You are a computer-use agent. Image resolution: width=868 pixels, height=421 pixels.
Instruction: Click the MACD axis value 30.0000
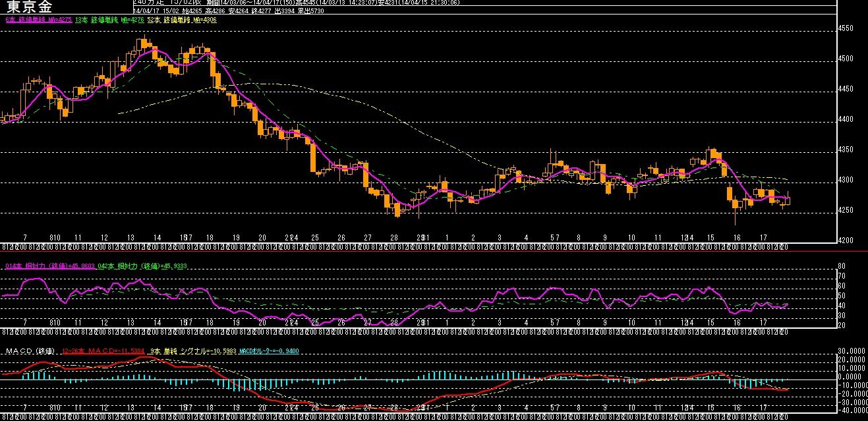(x=851, y=351)
